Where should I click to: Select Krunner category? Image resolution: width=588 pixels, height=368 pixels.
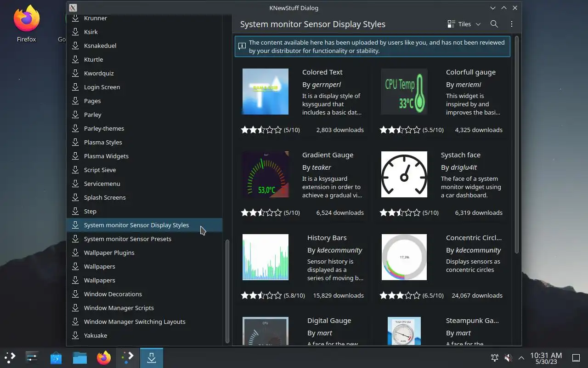click(144, 18)
